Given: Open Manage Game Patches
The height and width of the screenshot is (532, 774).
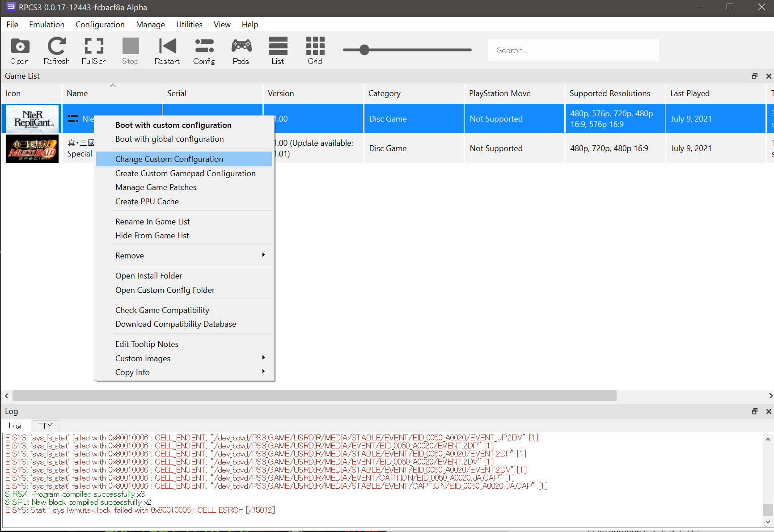Looking at the screenshot, I should tap(184, 187).
